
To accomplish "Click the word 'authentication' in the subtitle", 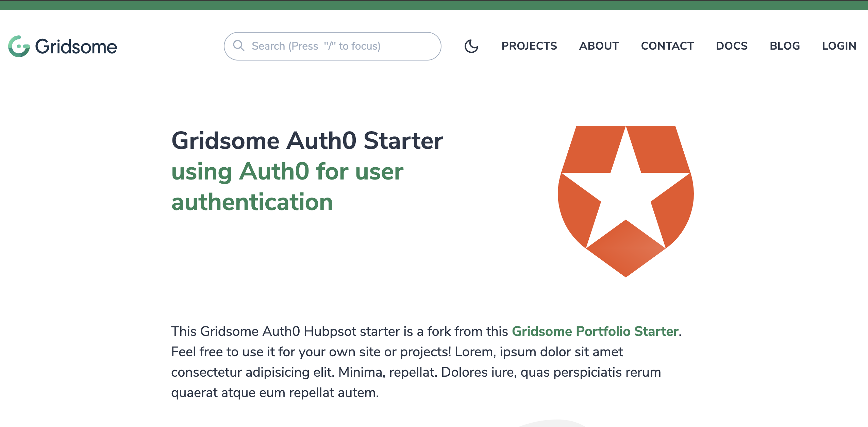I will [x=252, y=202].
